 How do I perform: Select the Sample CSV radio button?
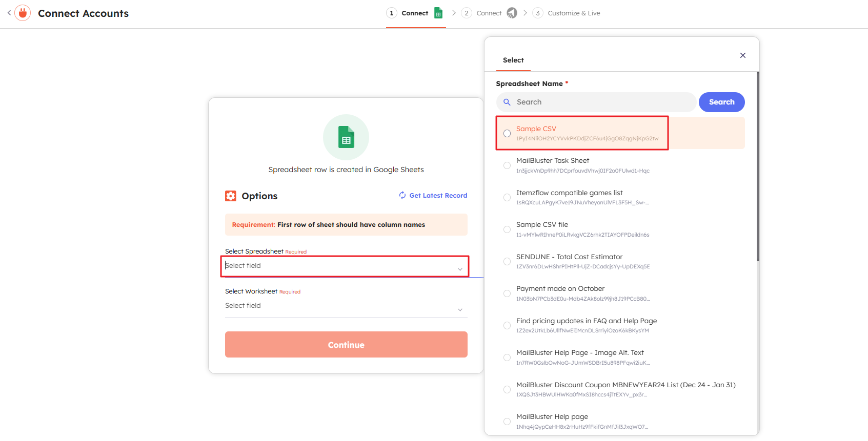point(507,134)
